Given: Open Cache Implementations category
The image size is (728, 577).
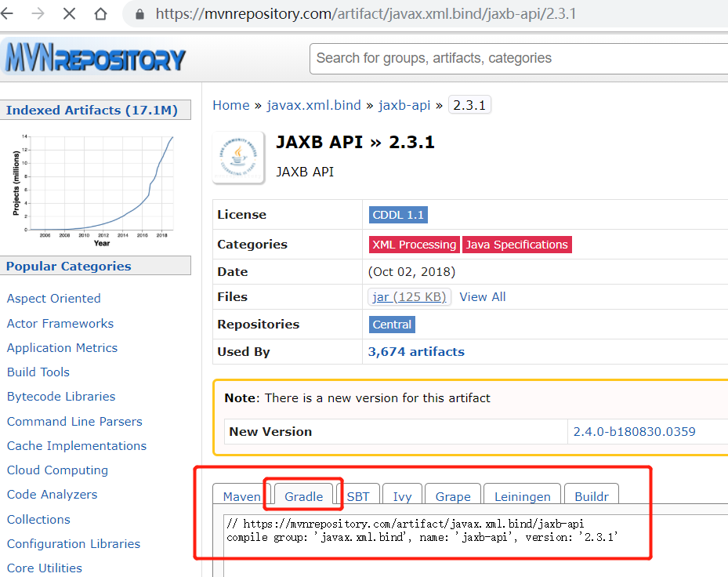Looking at the screenshot, I should click(x=77, y=445).
